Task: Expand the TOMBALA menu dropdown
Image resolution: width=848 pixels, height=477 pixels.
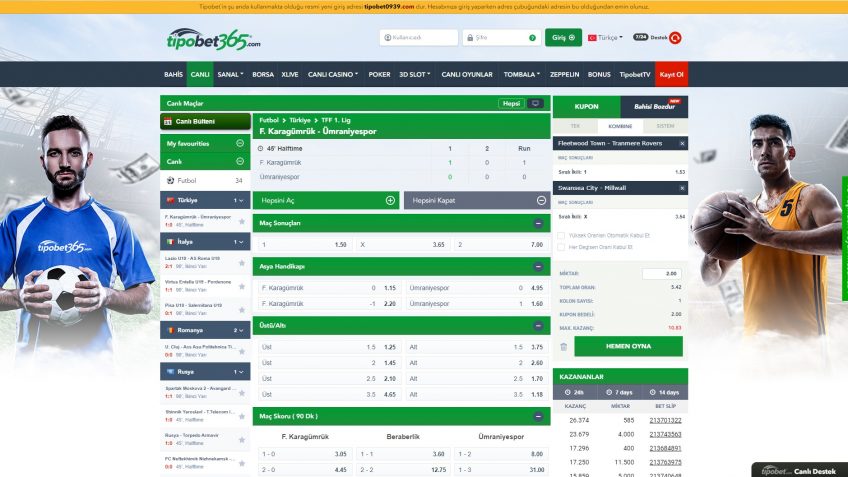Action: pos(522,74)
